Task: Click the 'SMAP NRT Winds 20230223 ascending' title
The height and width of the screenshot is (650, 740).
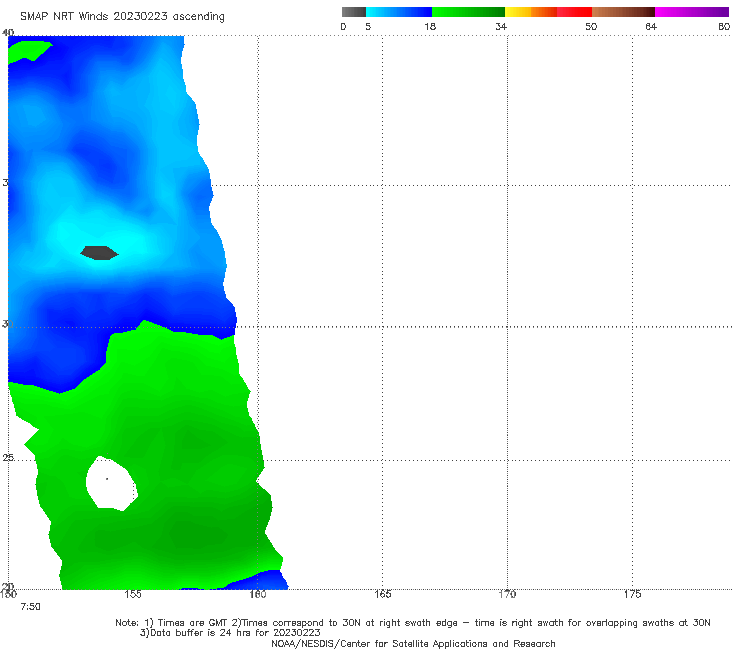Action: click(x=122, y=16)
